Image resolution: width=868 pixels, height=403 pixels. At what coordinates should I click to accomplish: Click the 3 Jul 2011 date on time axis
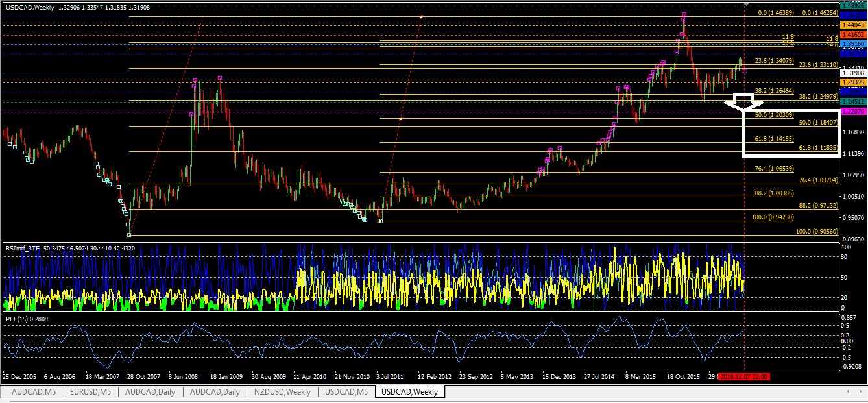[x=389, y=376]
